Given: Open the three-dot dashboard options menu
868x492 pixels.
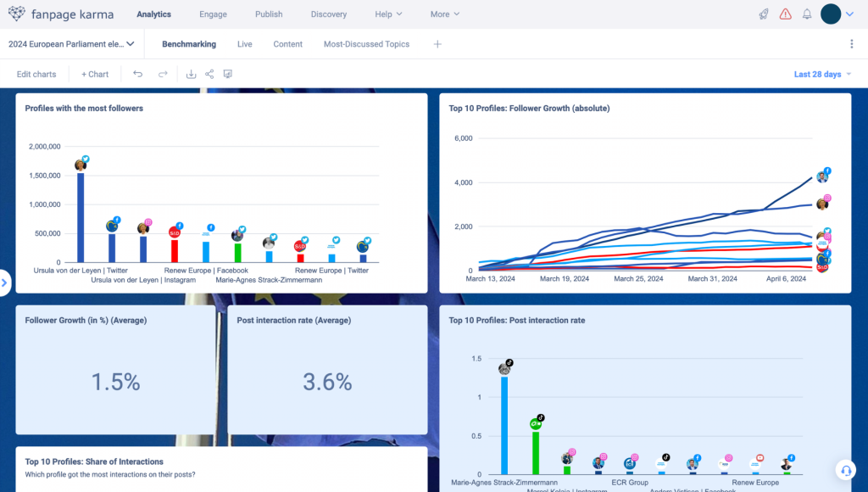Looking at the screenshot, I should (851, 44).
